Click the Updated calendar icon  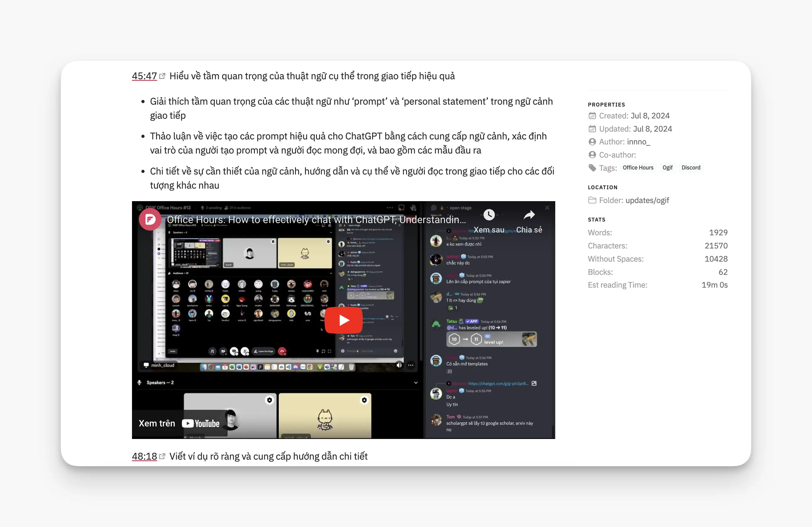click(592, 129)
